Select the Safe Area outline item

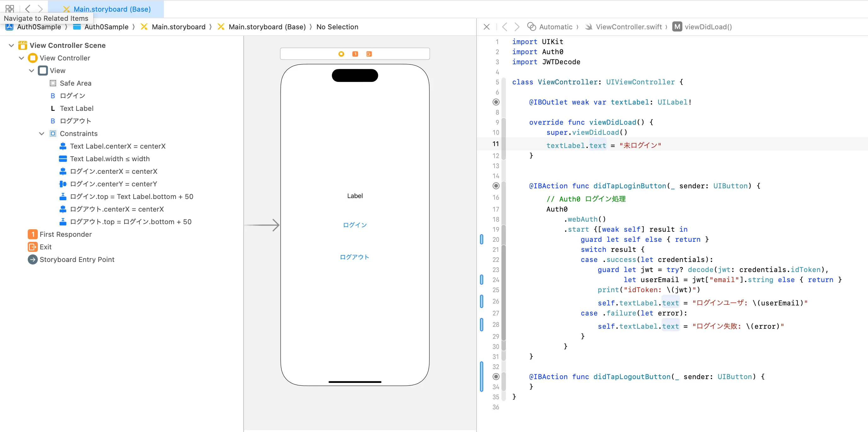(x=75, y=83)
